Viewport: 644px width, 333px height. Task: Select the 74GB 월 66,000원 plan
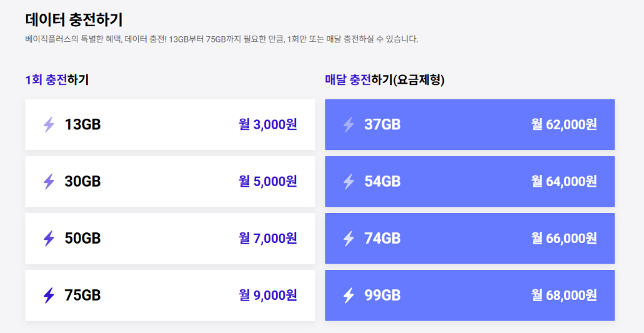coord(470,239)
